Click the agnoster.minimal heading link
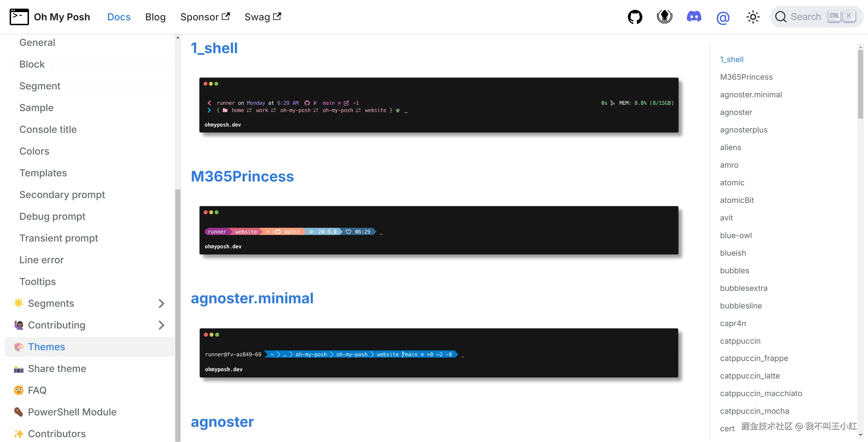The width and height of the screenshot is (868, 442). point(252,298)
